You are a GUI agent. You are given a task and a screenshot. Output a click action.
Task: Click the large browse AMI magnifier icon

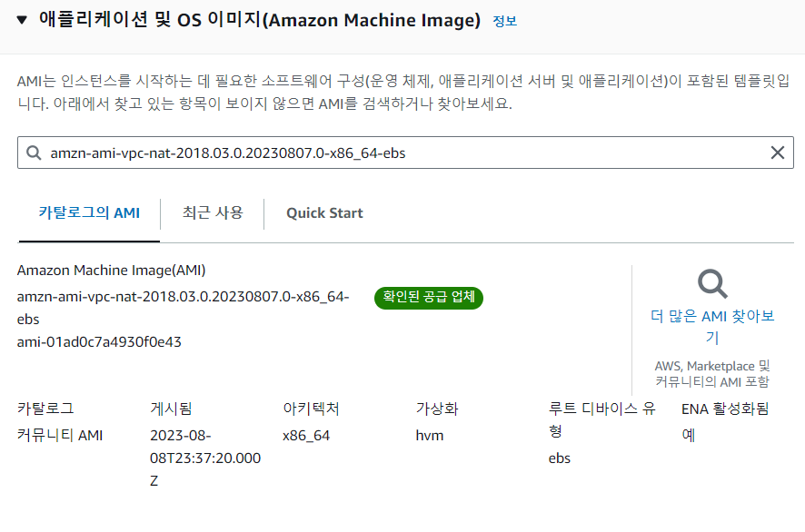point(712,283)
